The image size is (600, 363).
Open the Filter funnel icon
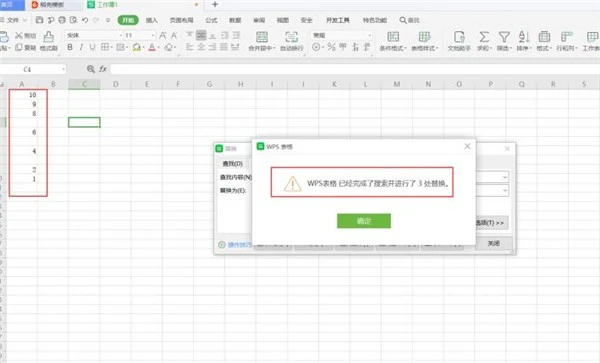click(x=504, y=37)
